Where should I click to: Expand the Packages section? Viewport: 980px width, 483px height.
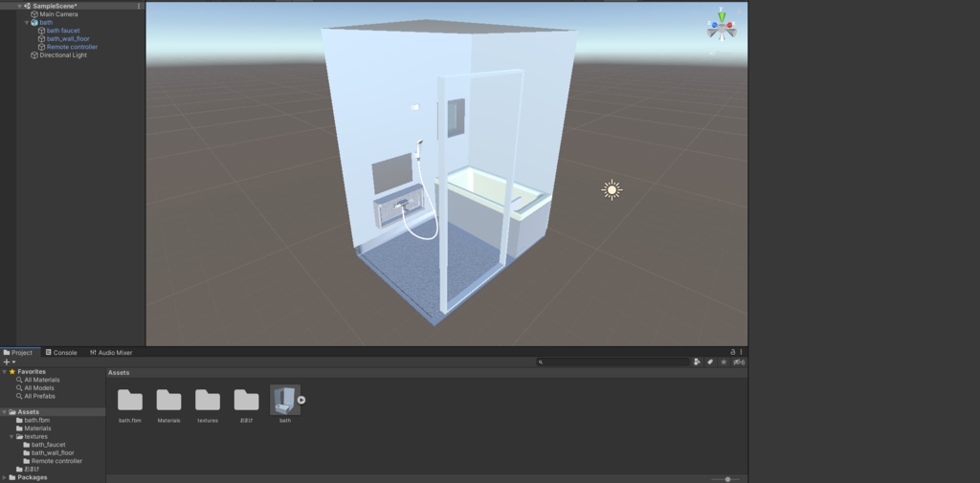point(5,477)
